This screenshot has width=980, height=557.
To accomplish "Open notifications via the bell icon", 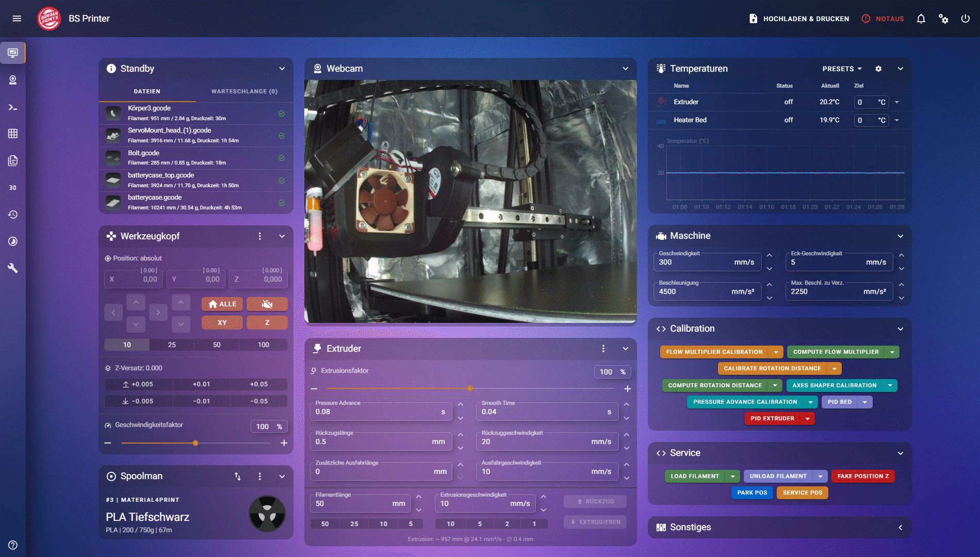I will point(921,19).
